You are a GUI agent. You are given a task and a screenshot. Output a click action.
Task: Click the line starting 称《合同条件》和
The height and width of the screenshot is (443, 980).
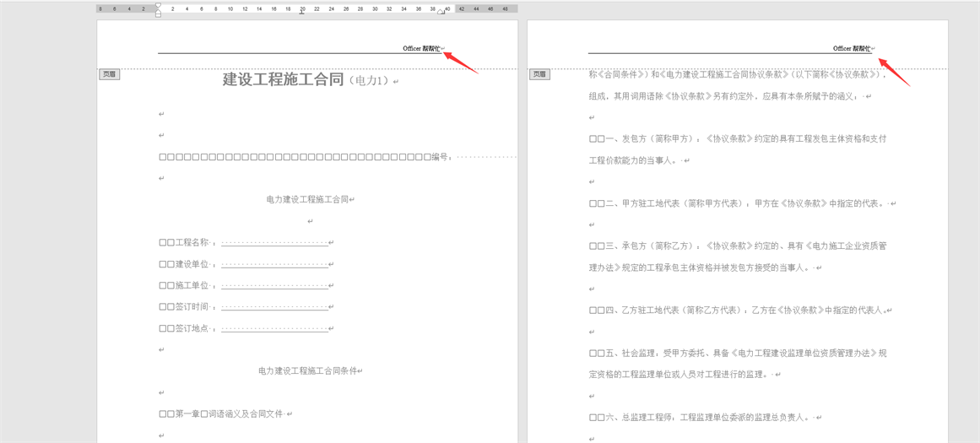[x=737, y=74]
